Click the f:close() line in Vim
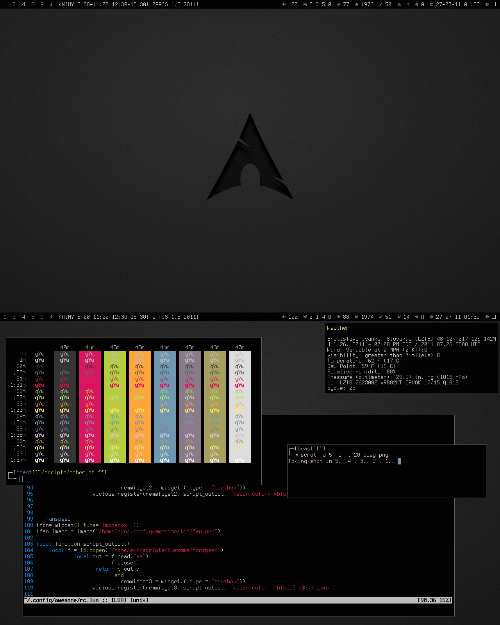 (x=125, y=563)
